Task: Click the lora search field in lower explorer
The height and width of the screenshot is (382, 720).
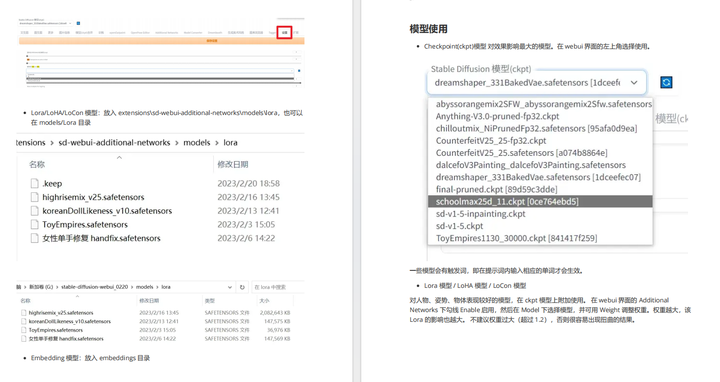Action: pos(277,287)
